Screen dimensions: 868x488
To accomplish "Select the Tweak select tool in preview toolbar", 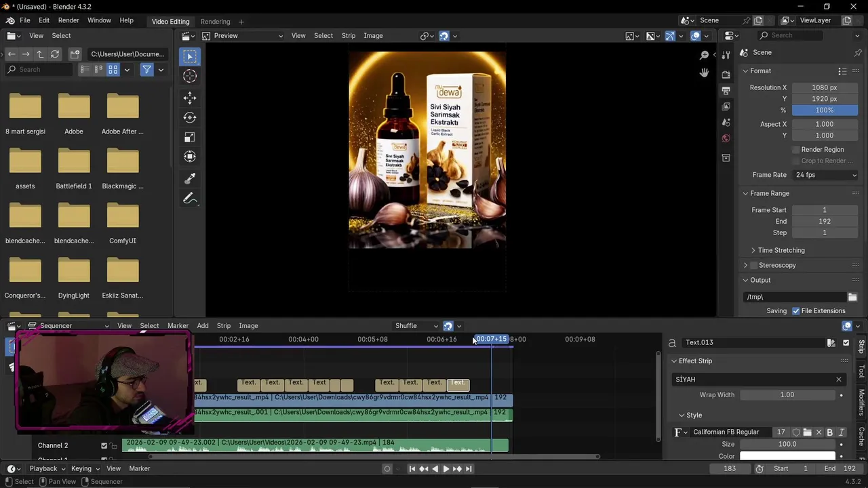I will point(190,57).
